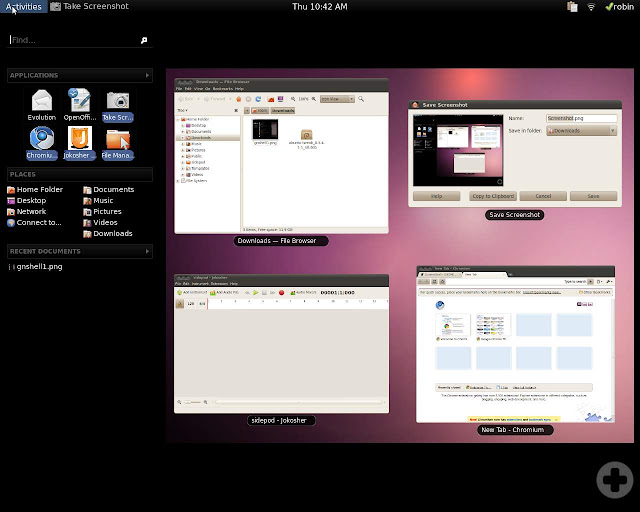Viewport: 640px width, 512px height.
Task: Click the Name field in Save Screenshot
Action: (x=581, y=118)
